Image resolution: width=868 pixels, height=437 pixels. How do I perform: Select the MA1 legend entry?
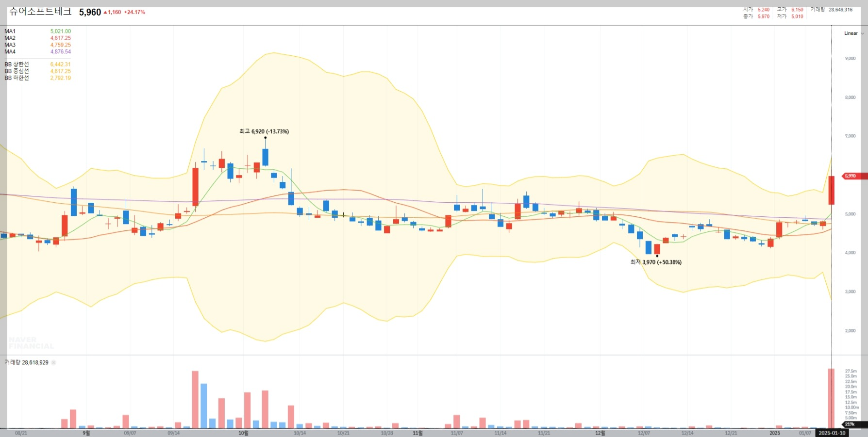pos(10,31)
